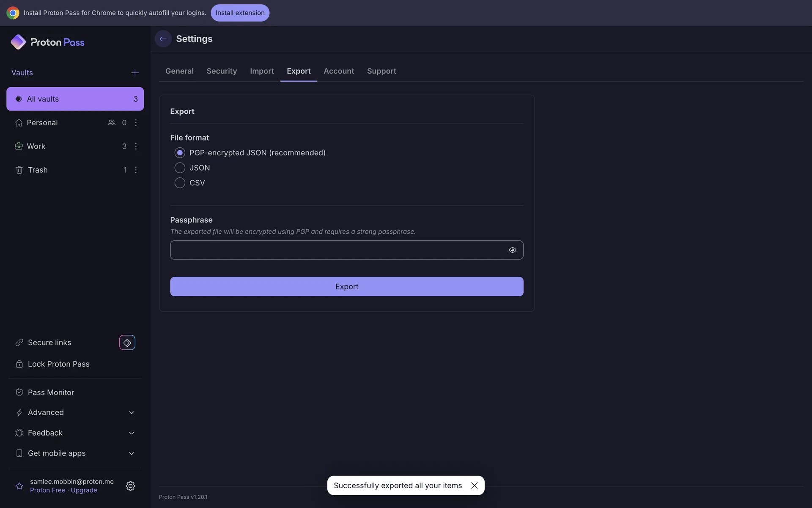Viewport: 812px width, 508px height.
Task: Choose the JSON file format
Action: (x=180, y=168)
